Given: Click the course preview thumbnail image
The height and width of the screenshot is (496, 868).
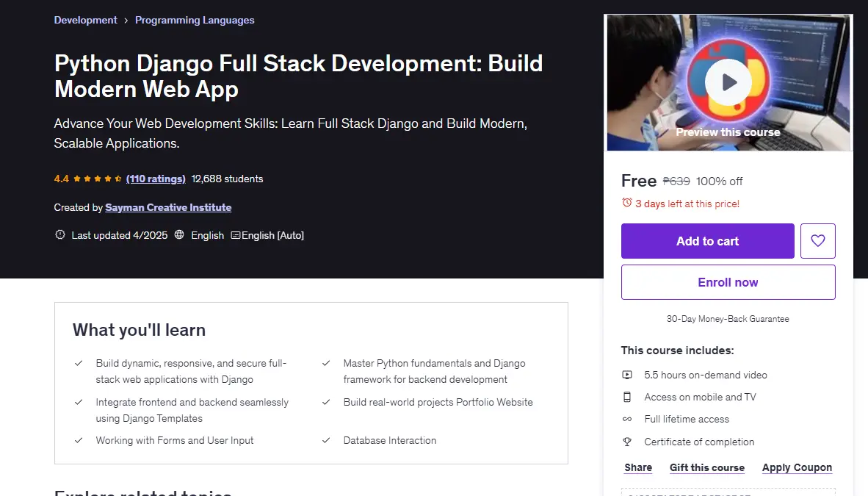Looking at the screenshot, I should pyautogui.click(x=728, y=82).
